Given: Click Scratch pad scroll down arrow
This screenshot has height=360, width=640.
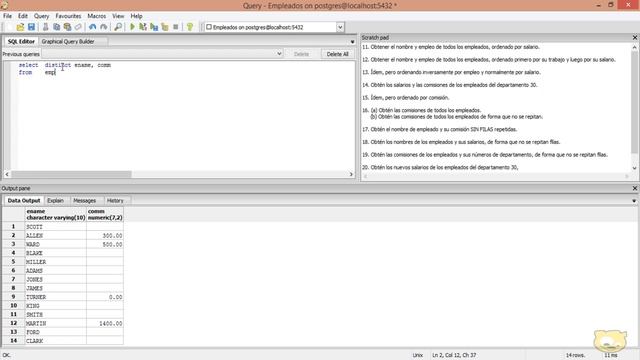Looking at the screenshot, I should coord(634,168).
